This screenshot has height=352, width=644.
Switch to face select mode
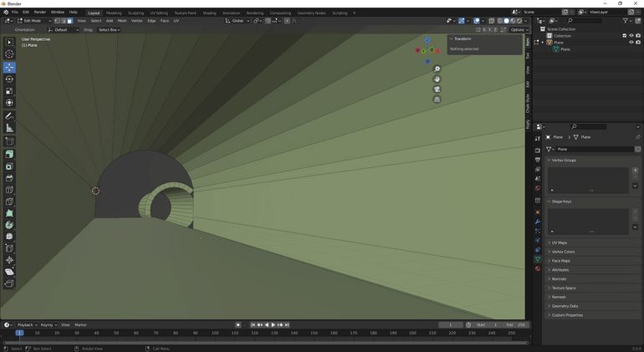70,21
